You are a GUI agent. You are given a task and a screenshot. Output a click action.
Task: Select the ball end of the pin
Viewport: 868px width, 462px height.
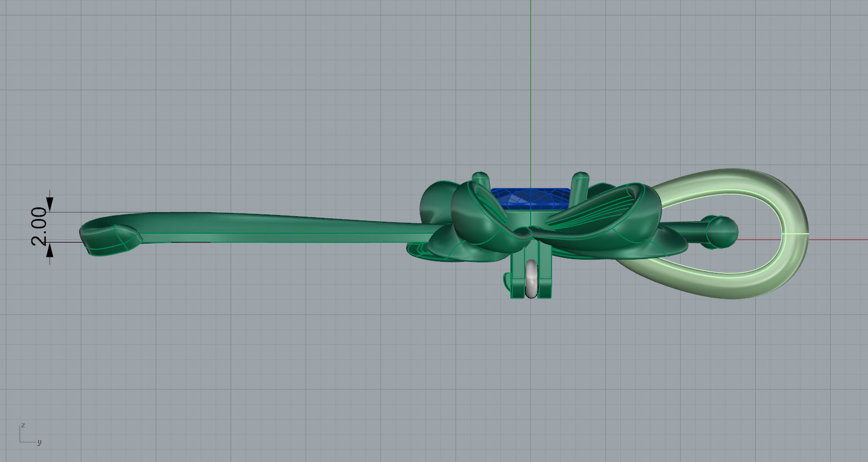[722, 232]
